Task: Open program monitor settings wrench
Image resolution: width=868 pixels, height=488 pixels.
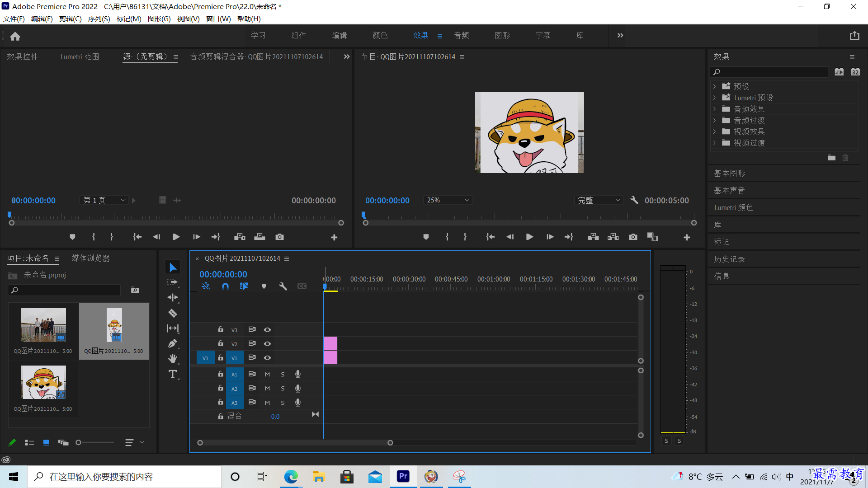Action: click(634, 200)
